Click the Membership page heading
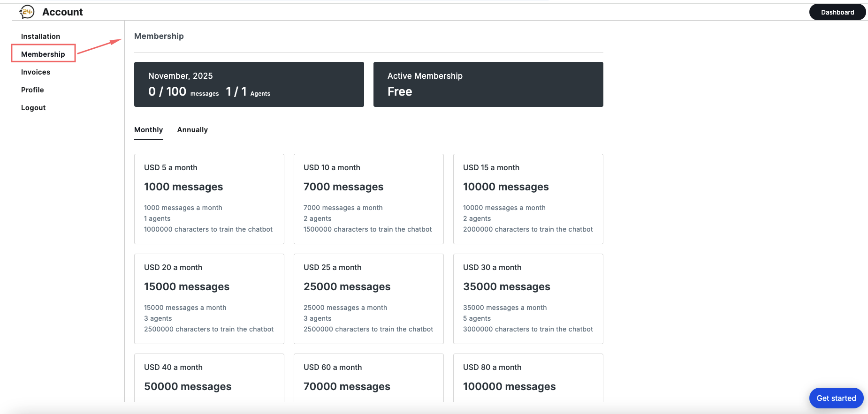This screenshot has height=414, width=868. tap(159, 36)
